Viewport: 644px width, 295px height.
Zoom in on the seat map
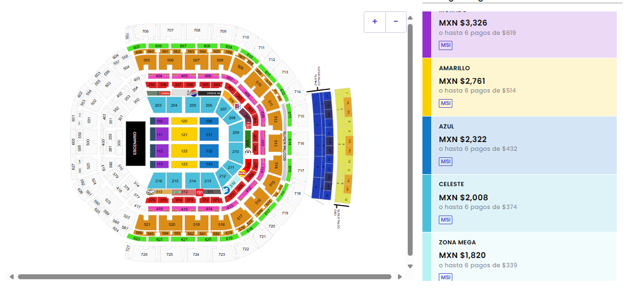click(375, 22)
